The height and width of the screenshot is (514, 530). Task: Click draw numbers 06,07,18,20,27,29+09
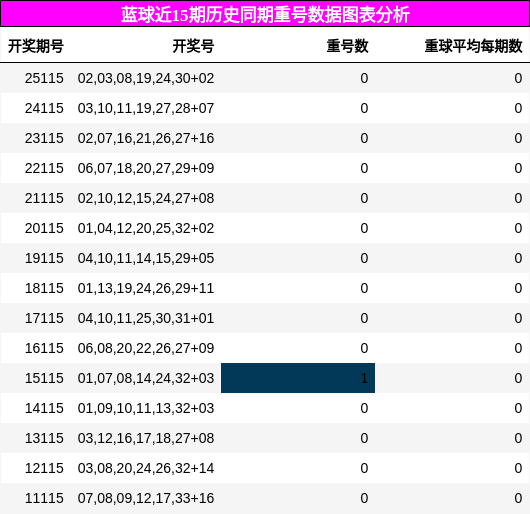(x=146, y=168)
